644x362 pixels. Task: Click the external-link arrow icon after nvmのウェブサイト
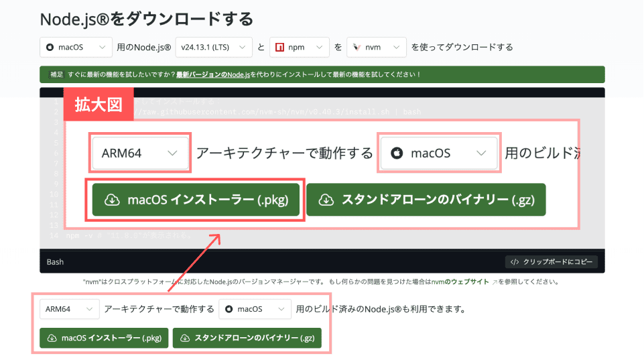click(x=495, y=282)
